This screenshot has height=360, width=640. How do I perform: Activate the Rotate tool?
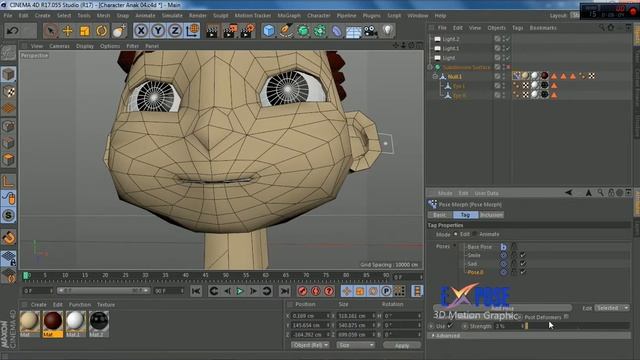tap(102, 31)
